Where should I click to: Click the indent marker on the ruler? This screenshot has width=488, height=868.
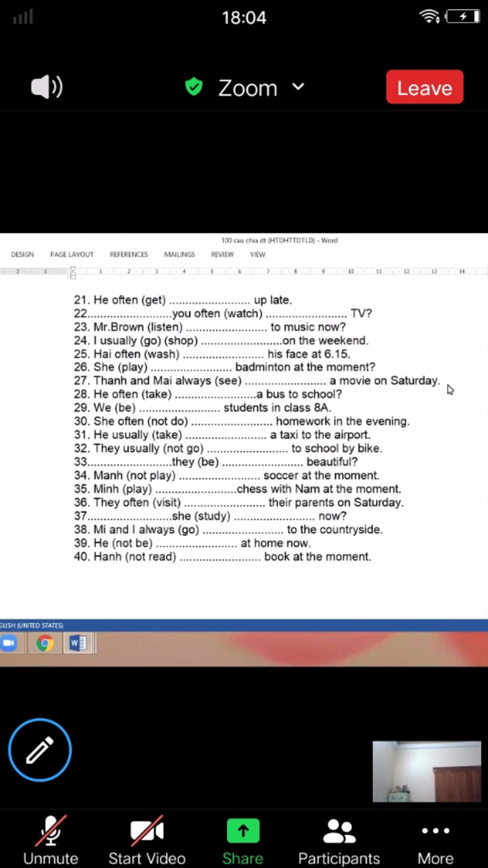tap(73, 272)
